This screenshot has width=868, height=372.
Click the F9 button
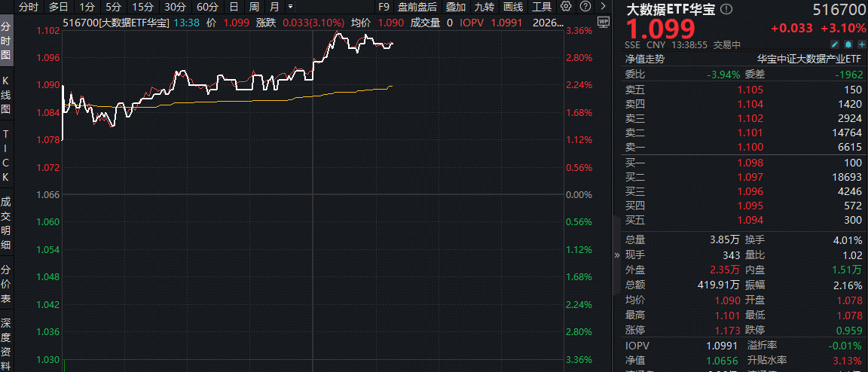click(x=384, y=7)
